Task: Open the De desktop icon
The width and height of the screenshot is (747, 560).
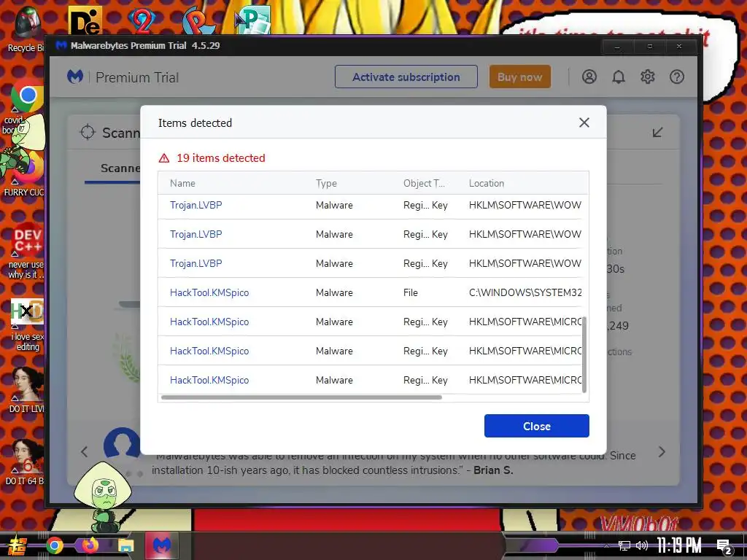Action: click(85, 21)
